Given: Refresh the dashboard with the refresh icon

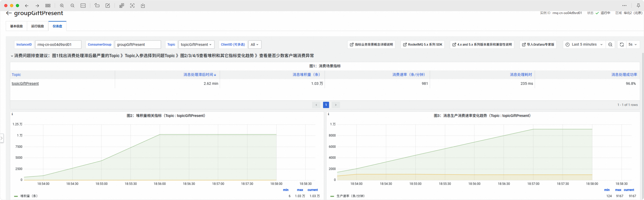Looking at the screenshot, I should pos(622,45).
